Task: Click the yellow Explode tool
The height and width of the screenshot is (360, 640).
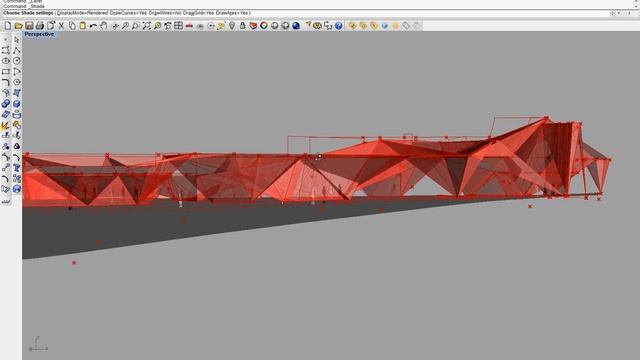Action: 6,125
